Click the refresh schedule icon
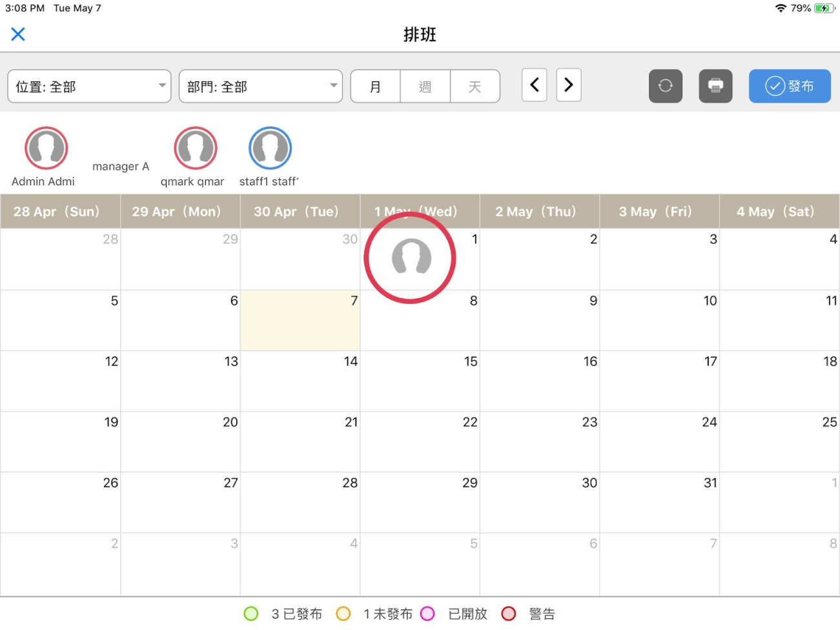 point(666,86)
